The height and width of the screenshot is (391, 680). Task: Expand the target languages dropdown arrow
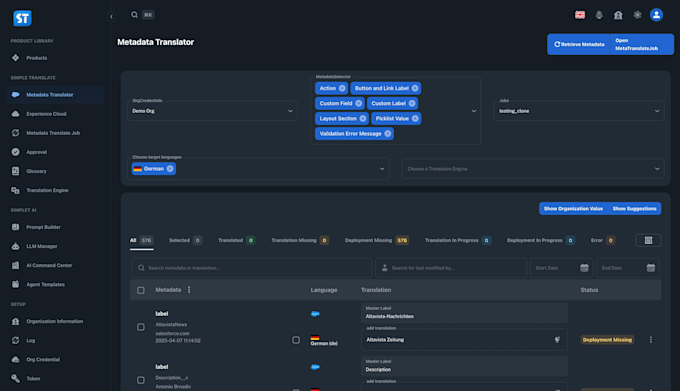point(382,169)
